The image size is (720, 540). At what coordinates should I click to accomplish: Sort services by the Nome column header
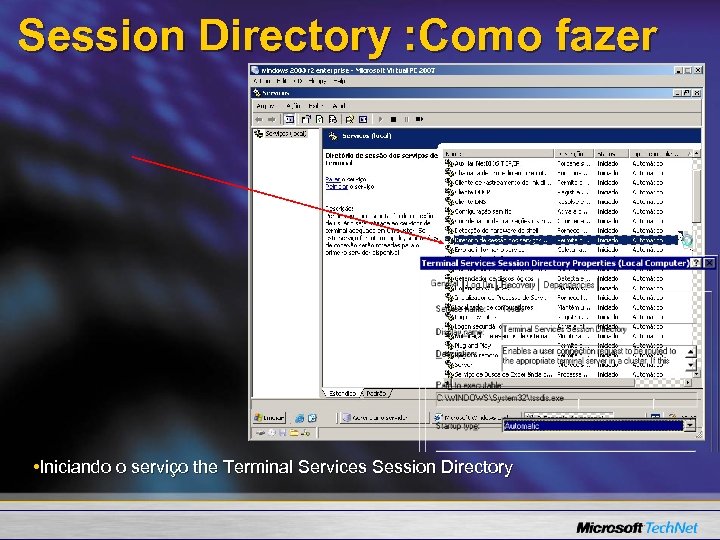[x=498, y=154]
